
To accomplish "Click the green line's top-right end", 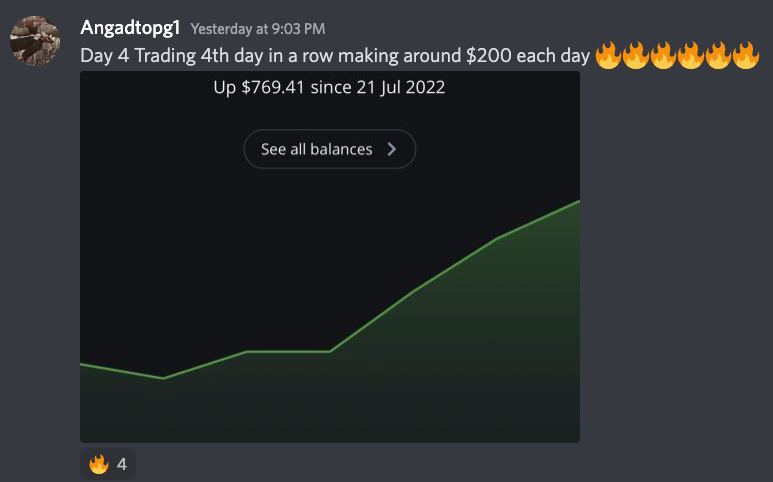I will pos(576,203).
